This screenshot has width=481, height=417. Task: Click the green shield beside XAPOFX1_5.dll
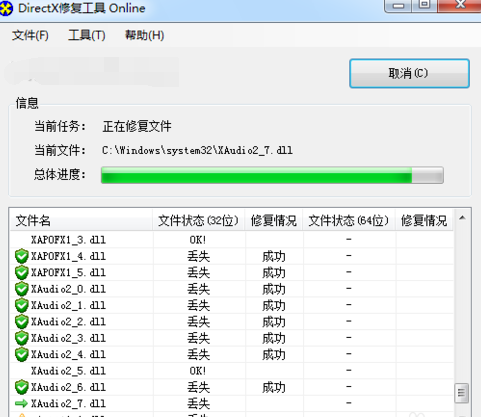point(22,273)
